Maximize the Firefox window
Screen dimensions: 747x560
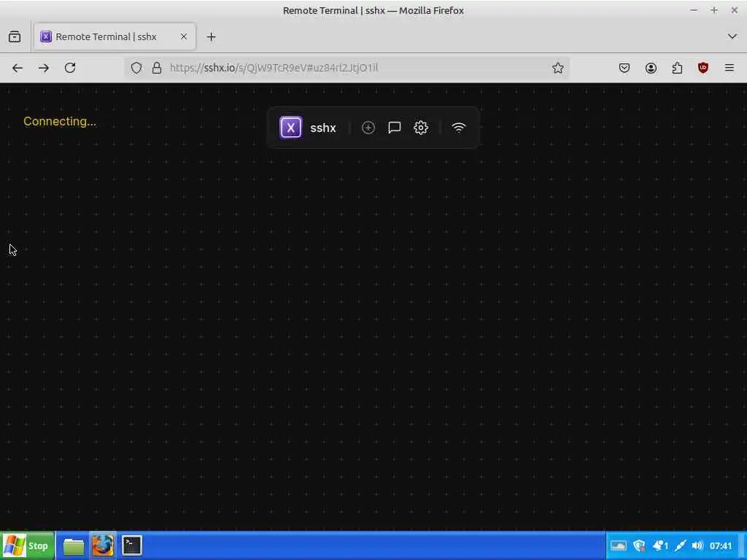713,10
